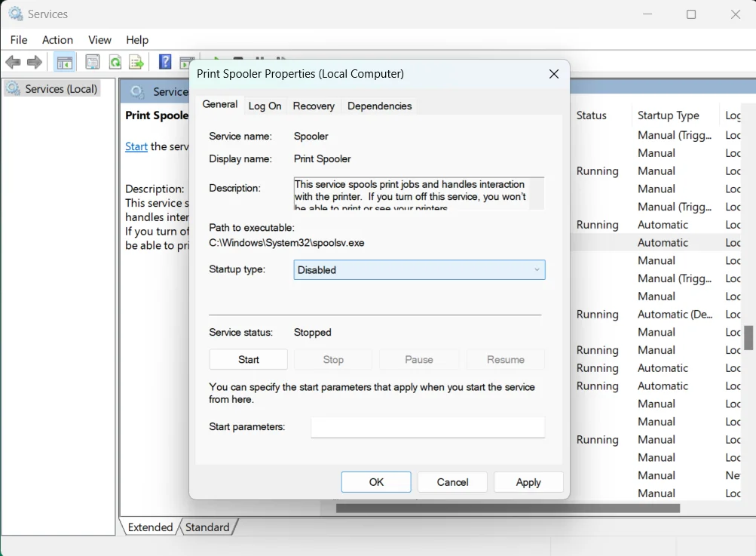Open the blue Help question mark icon
This screenshot has height=556, width=756.
coord(165,62)
